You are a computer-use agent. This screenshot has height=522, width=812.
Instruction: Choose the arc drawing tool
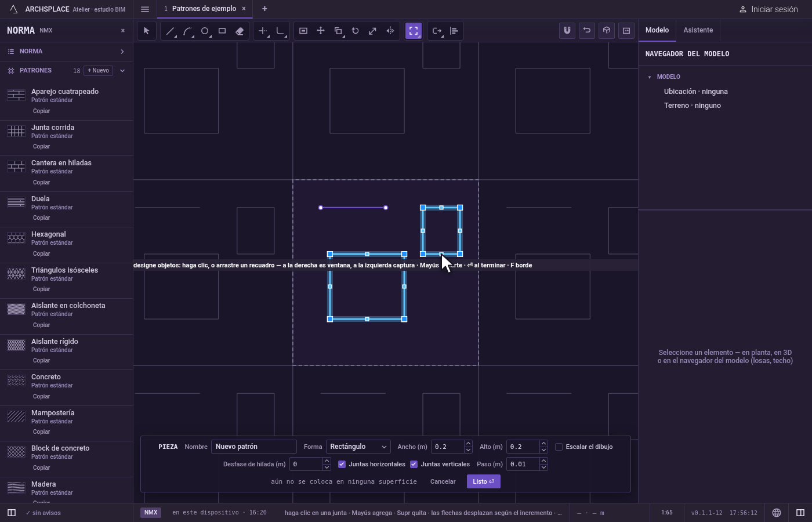[187, 31]
